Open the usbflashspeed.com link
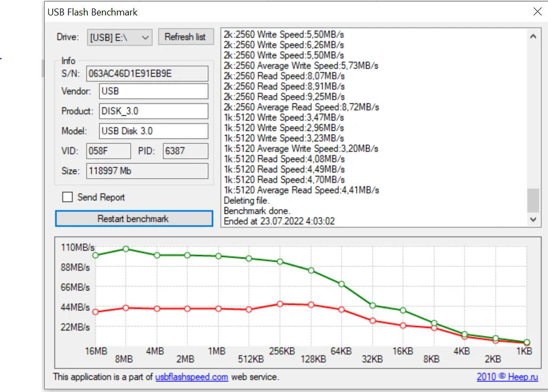548x392 pixels. tap(192, 377)
